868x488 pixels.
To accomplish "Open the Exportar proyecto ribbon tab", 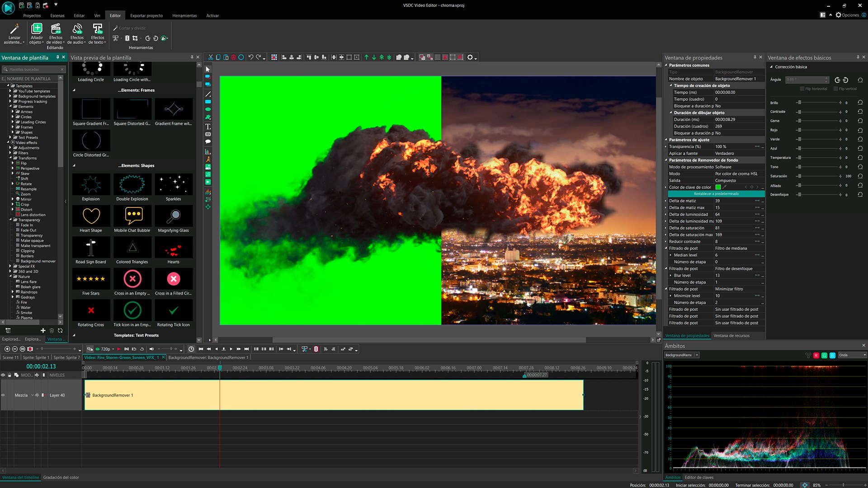I will (146, 15).
